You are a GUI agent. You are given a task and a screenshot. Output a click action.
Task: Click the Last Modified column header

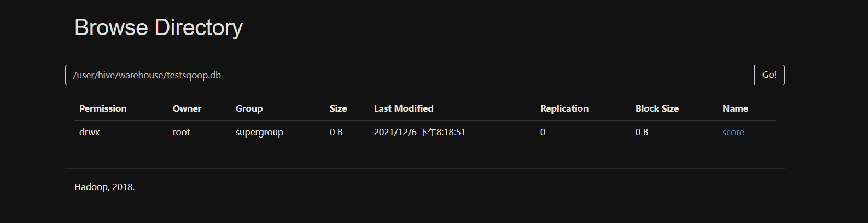404,108
